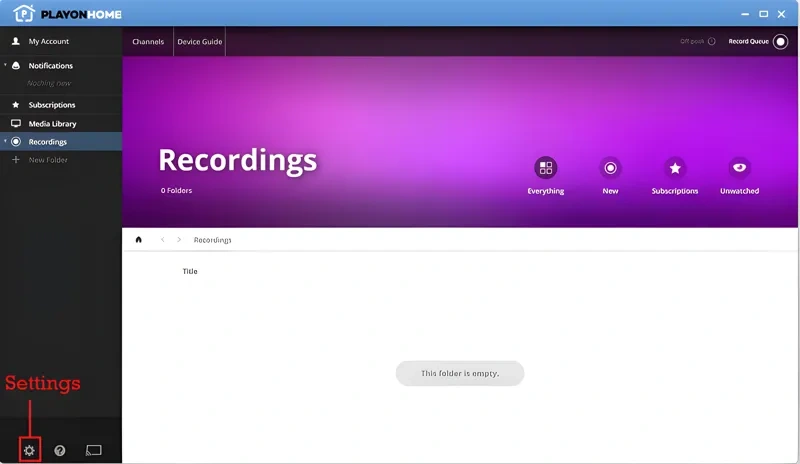Click the Subscriptions star icon in sidebar
This screenshot has height=464, width=800.
[x=16, y=105]
